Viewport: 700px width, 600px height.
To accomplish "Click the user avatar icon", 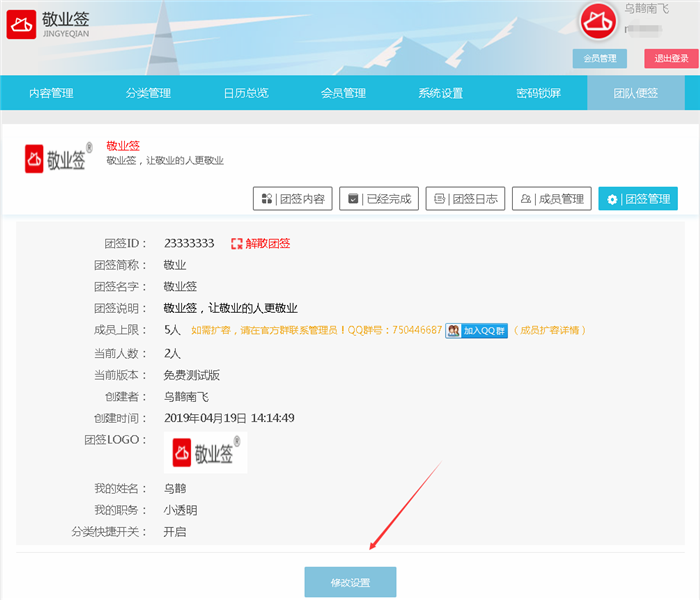I will 598,22.
